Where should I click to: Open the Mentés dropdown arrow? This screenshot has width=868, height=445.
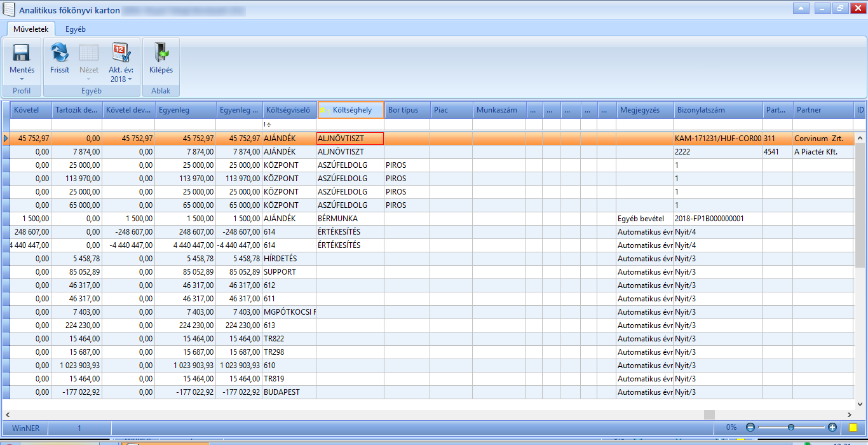(x=22, y=79)
